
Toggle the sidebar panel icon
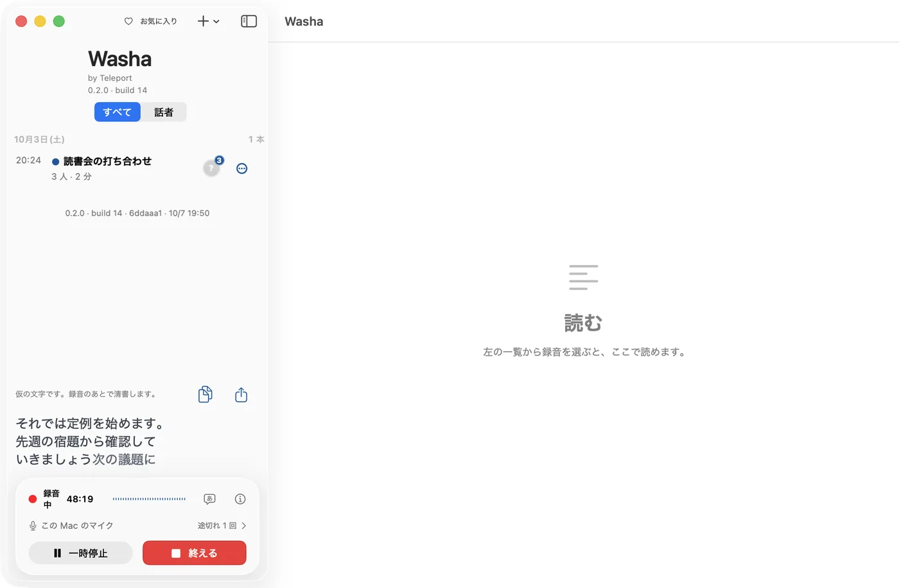pos(249,21)
